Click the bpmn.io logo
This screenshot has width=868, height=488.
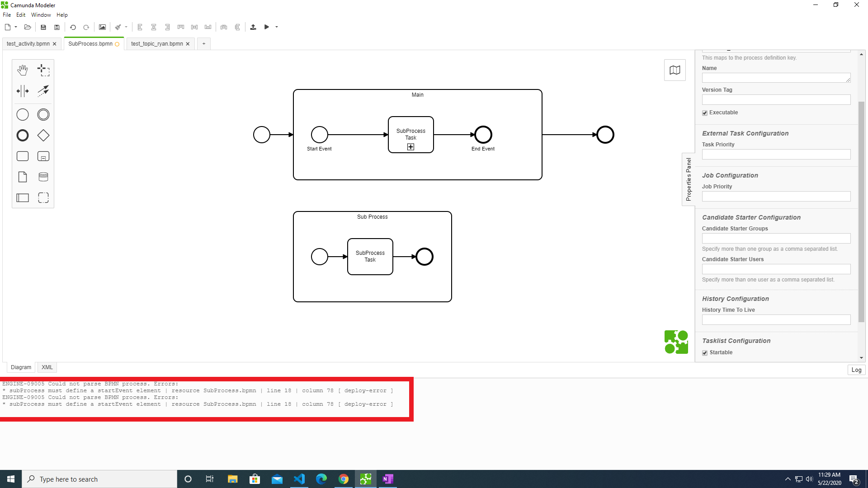click(x=676, y=342)
